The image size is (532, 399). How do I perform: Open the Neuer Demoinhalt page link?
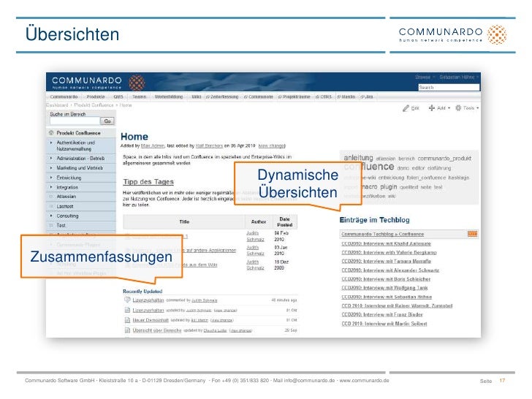point(151,320)
